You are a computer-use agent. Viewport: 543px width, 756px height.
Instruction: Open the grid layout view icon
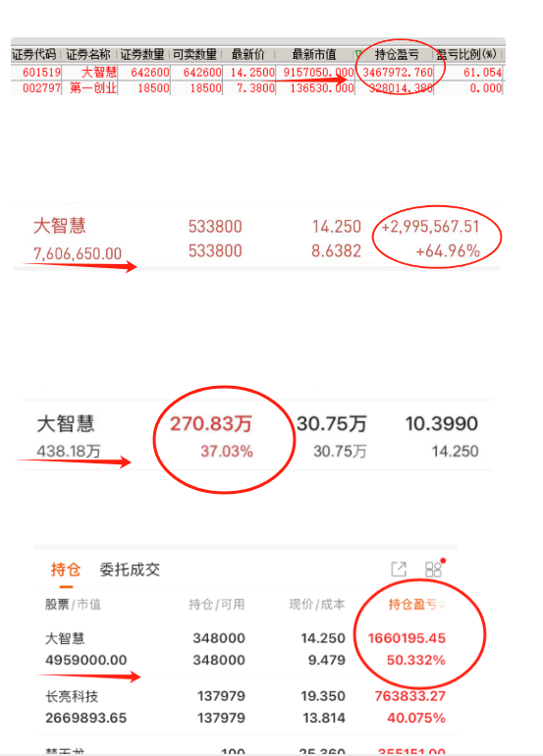click(x=433, y=569)
